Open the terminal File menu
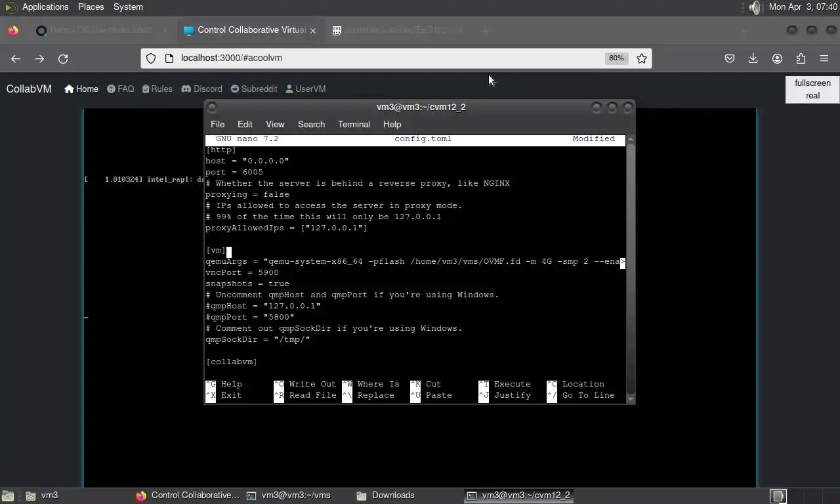The height and width of the screenshot is (504, 840). click(x=217, y=124)
